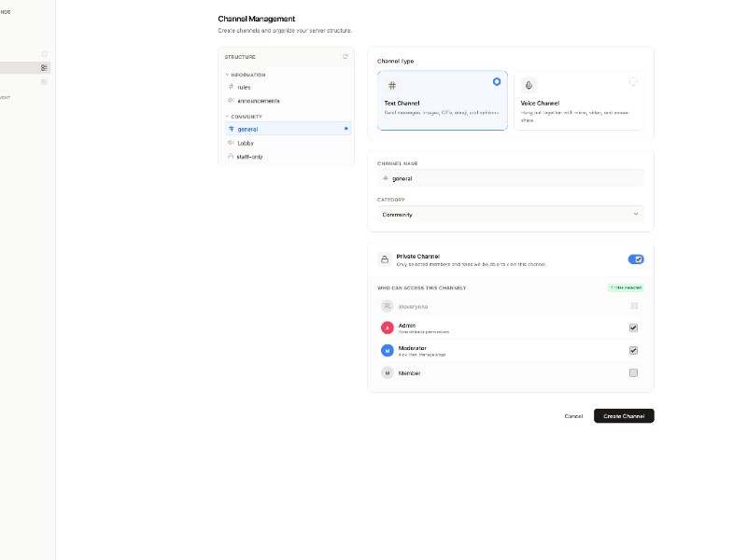This screenshot has width=747, height=560.
Task: Disable the Private Channel toggle
Action: [636, 259]
